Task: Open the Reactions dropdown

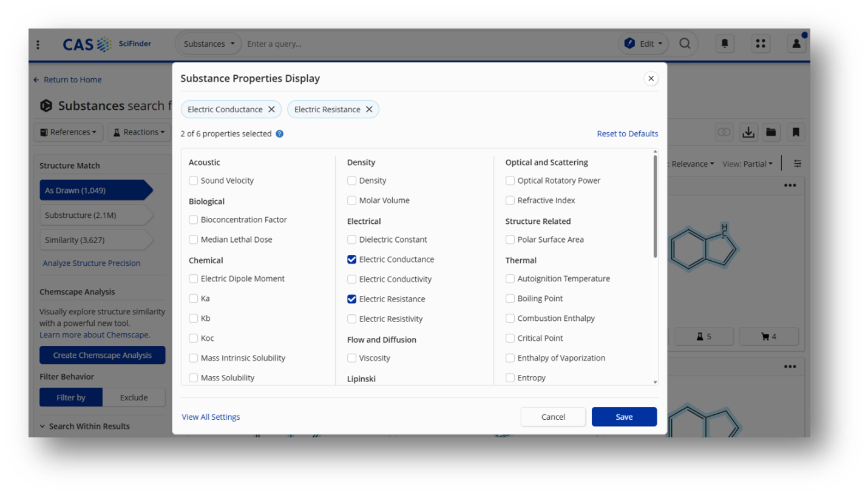Action: [140, 132]
